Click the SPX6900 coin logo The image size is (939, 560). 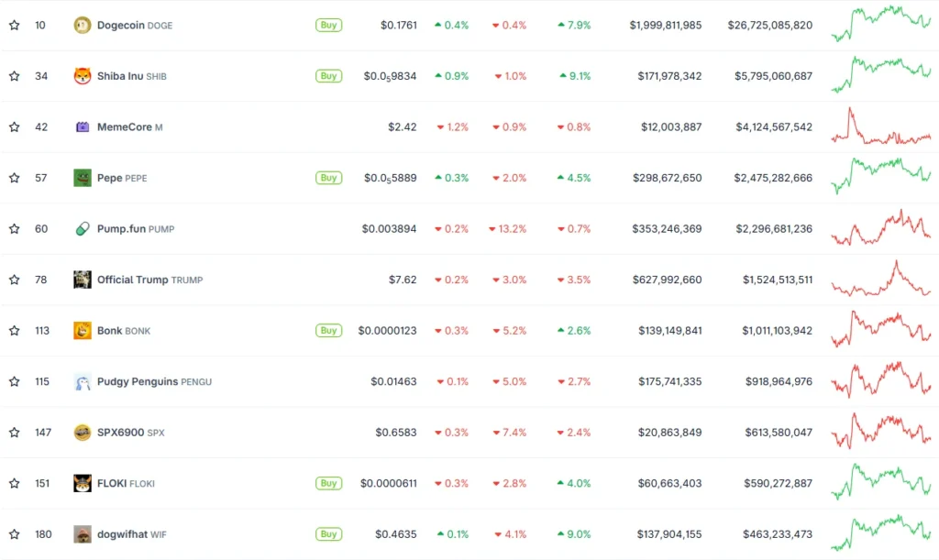tap(82, 432)
